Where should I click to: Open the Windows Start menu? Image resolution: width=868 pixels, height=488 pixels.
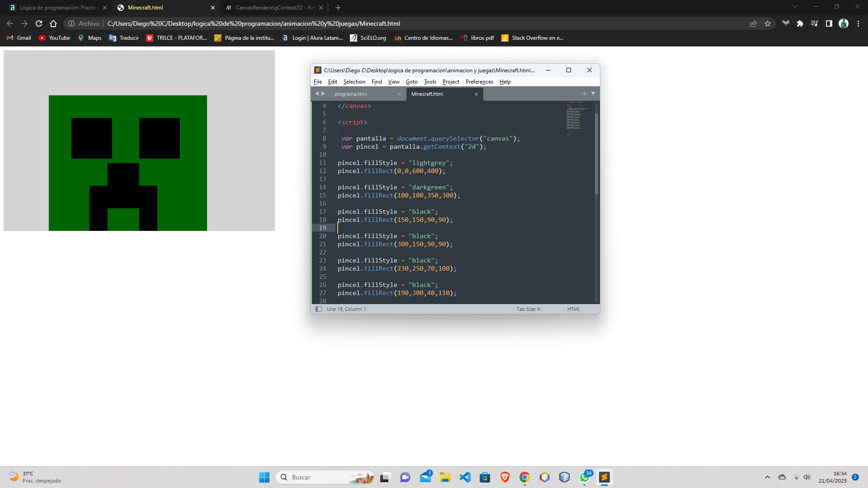264,477
